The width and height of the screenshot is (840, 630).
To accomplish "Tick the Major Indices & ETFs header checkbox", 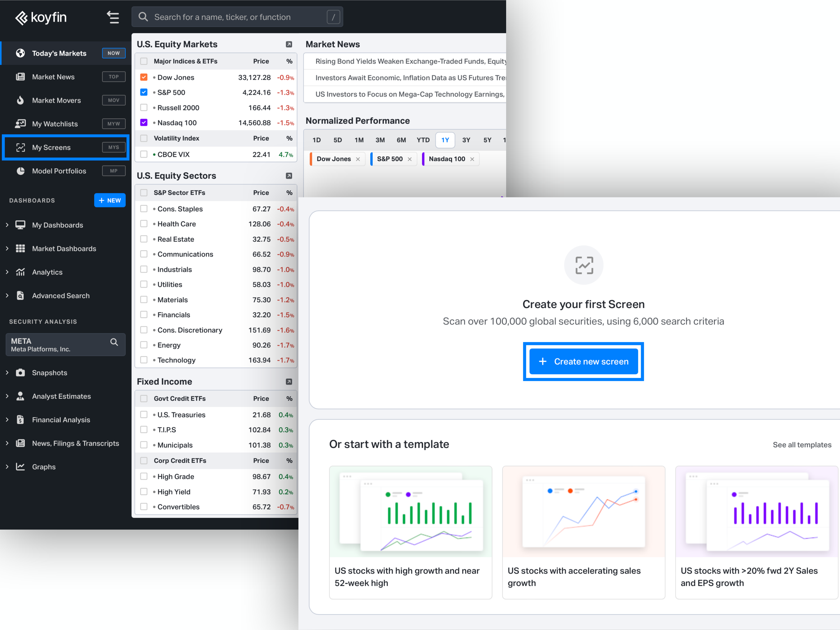I will click(144, 61).
